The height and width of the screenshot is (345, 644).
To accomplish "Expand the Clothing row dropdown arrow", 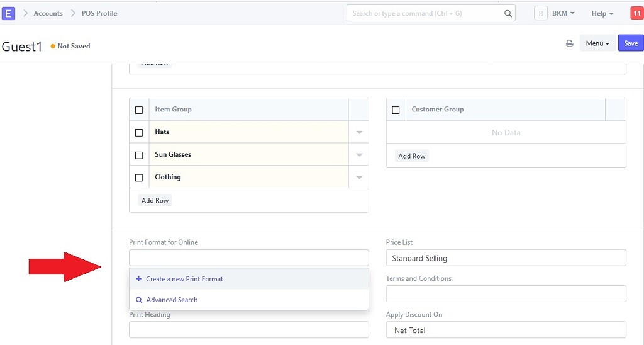I will click(x=359, y=178).
